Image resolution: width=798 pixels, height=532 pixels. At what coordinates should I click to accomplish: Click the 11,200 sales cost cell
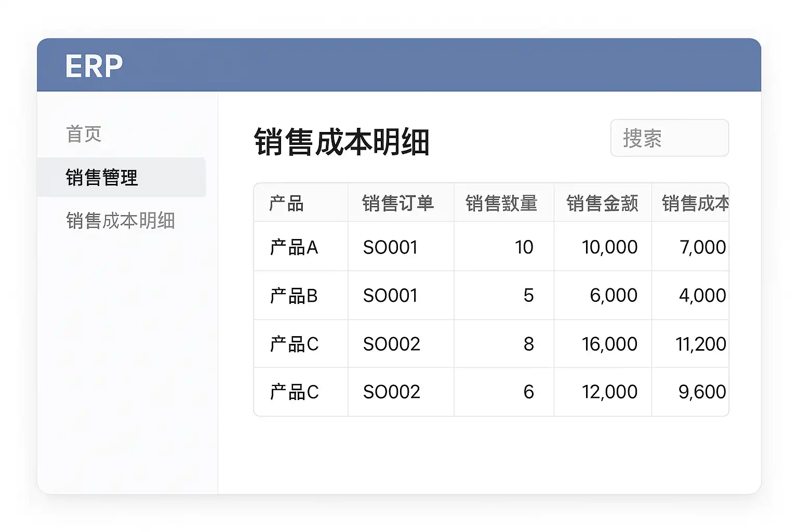click(700, 344)
